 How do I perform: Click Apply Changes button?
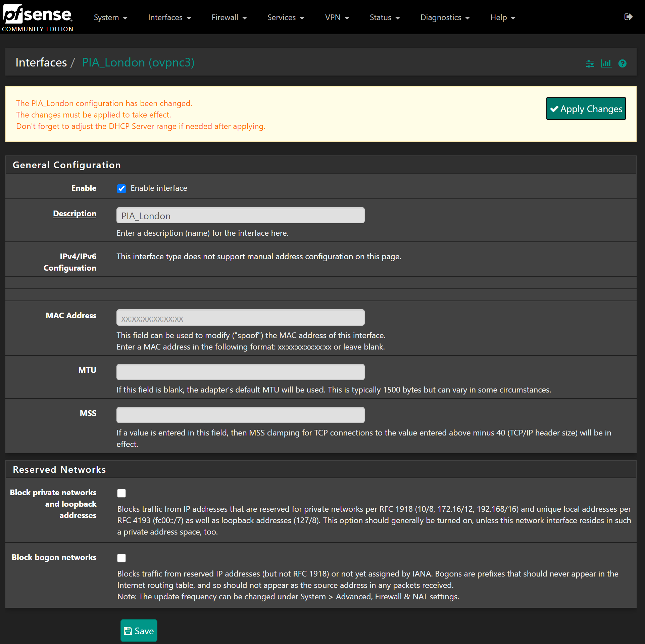coord(586,108)
